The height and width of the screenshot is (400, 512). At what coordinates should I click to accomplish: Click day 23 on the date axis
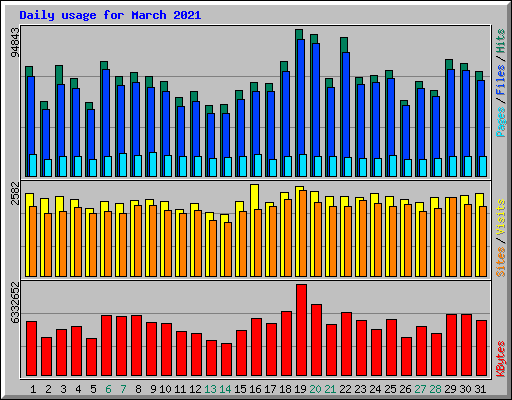click(360, 389)
